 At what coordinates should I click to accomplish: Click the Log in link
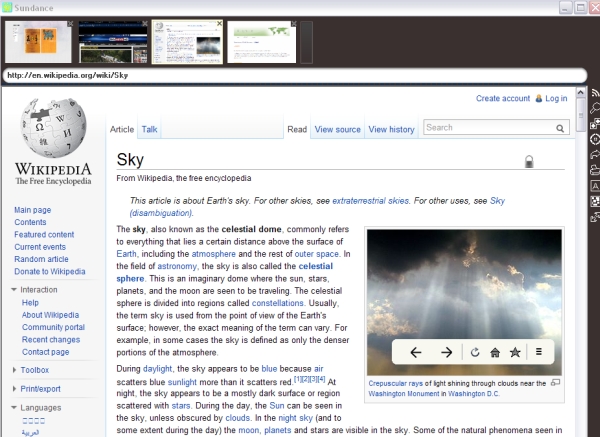point(556,98)
